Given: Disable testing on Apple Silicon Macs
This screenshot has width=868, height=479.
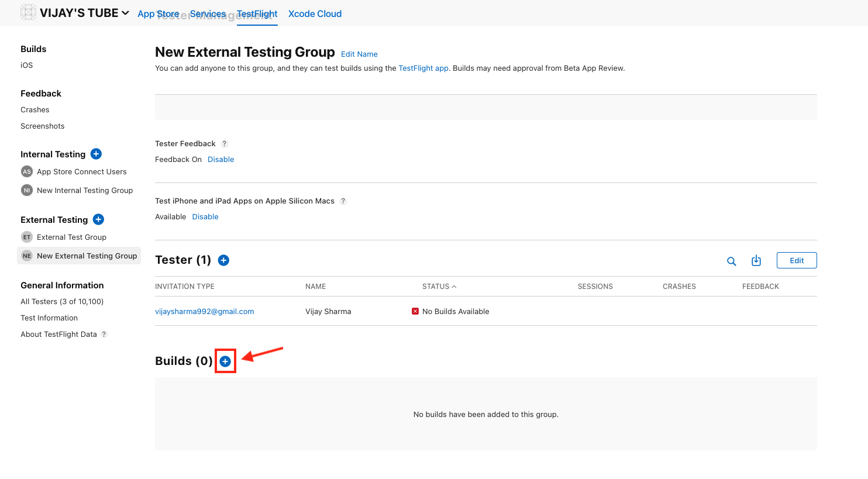Looking at the screenshot, I should [x=205, y=216].
